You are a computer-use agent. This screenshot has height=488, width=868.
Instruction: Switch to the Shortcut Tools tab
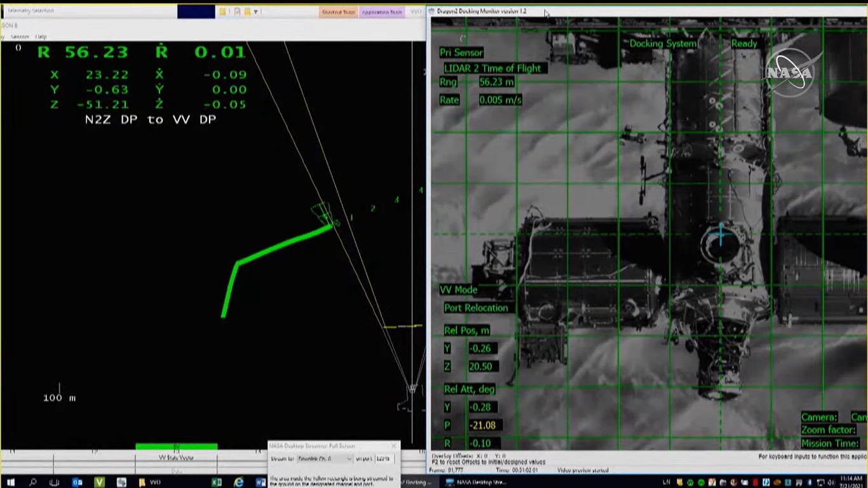[x=337, y=12]
